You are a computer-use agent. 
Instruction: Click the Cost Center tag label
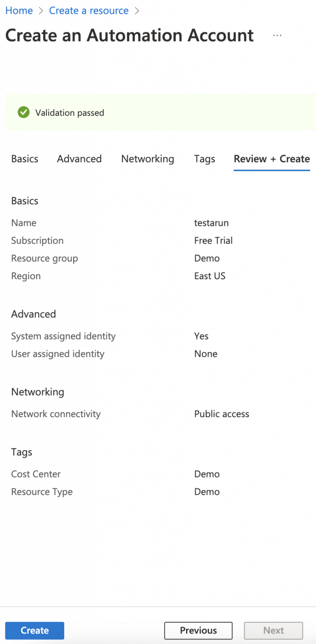(36, 474)
